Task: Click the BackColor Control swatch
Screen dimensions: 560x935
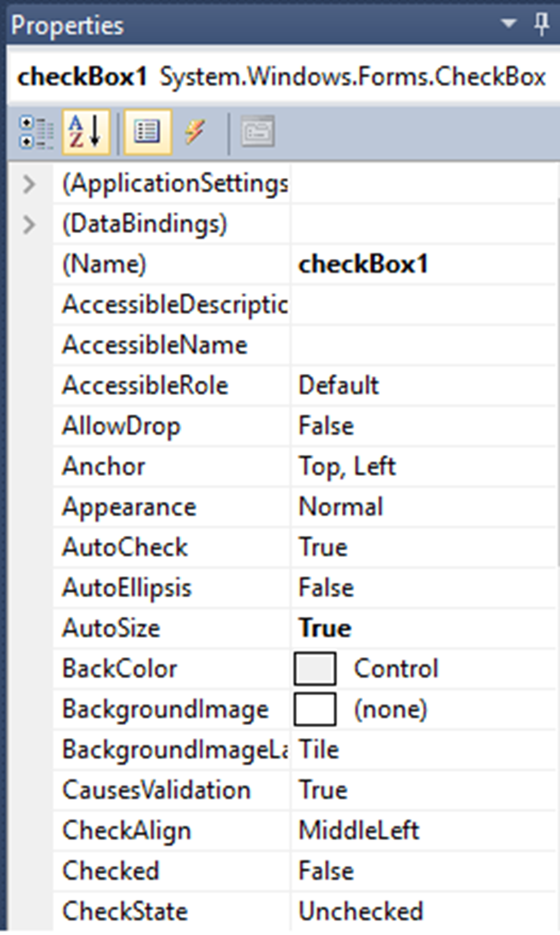Action: click(x=314, y=668)
